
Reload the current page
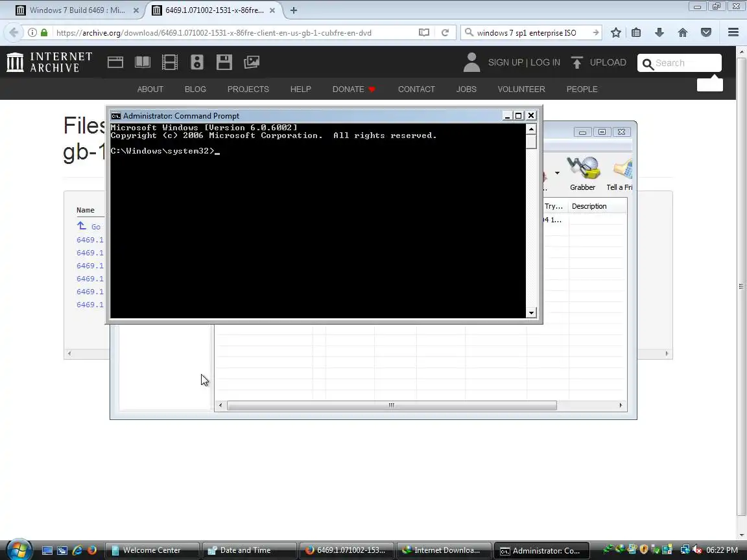point(445,32)
